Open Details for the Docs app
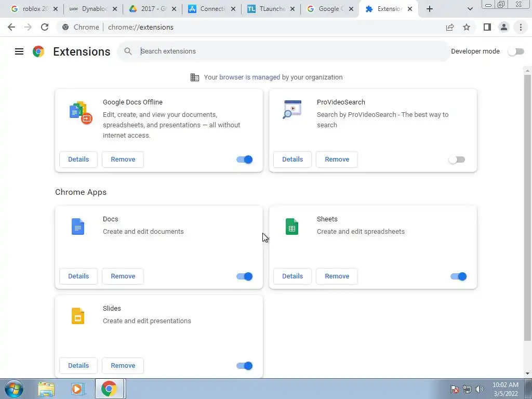This screenshot has width=532, height=399. coord(78,276)
